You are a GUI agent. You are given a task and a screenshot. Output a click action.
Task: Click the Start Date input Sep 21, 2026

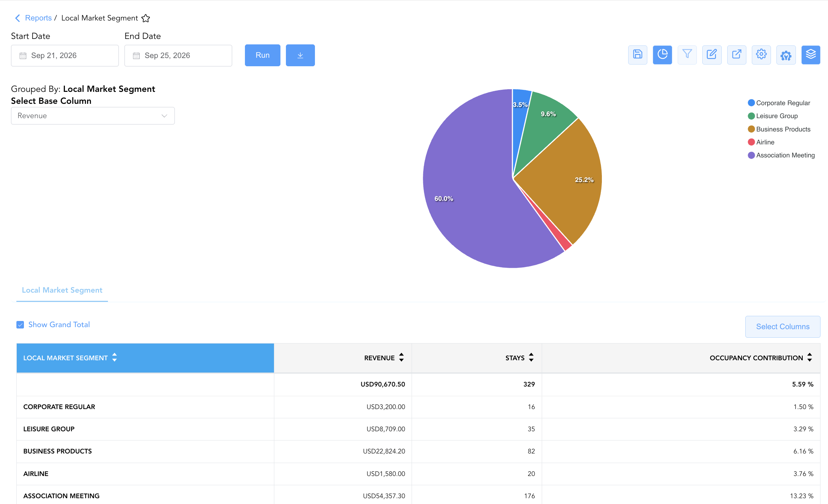click(65, 56)
